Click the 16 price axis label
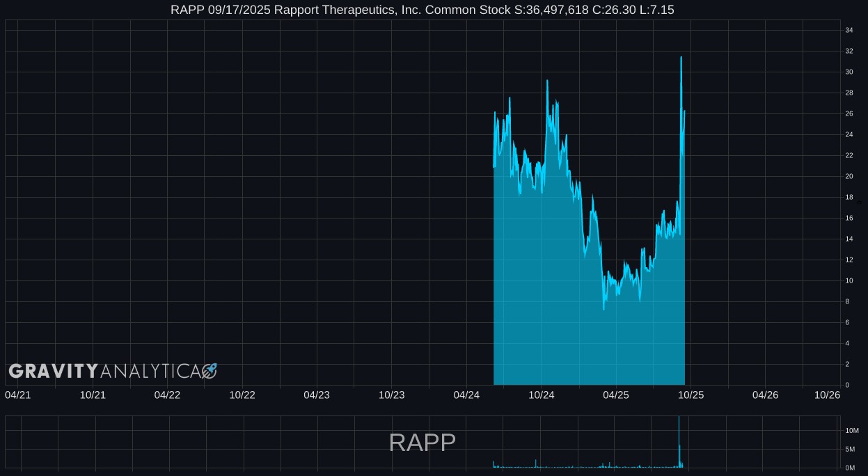 (x=849, y=218)
